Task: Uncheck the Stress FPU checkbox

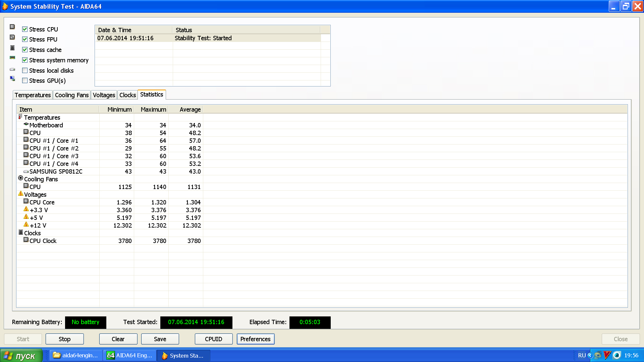Action: 25,40
